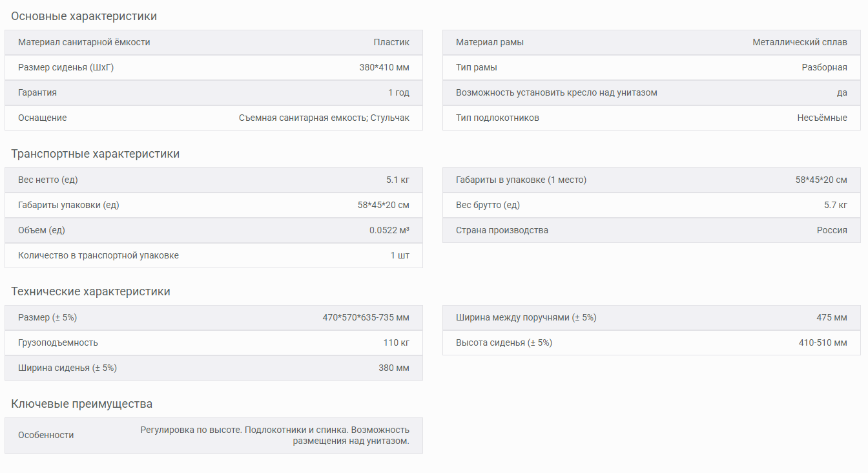The height and width of the screenshot is (473, 868).
Task: Click the 'Россия' country of origin value
Action: click(x=832, y=230)
